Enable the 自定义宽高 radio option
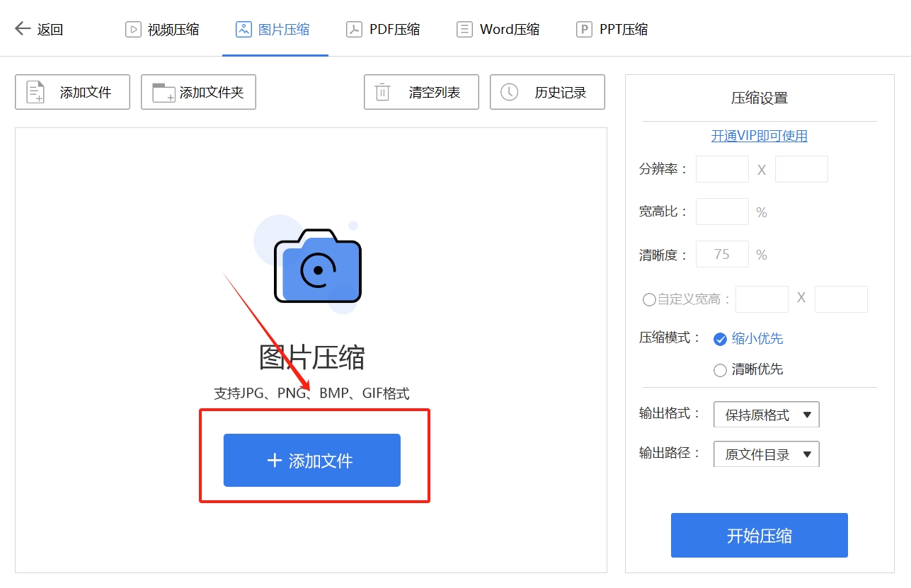Screen dimensions: 911x588 [649, 299]
